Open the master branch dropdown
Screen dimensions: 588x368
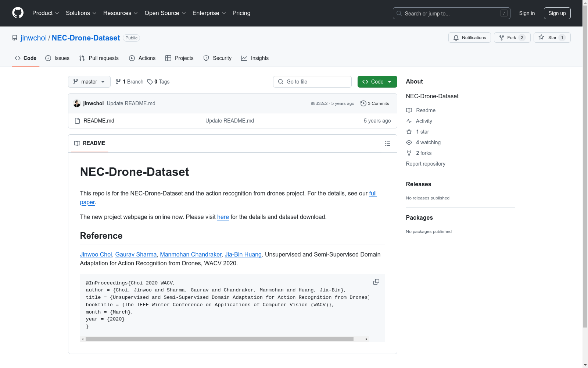click(89, 82)
